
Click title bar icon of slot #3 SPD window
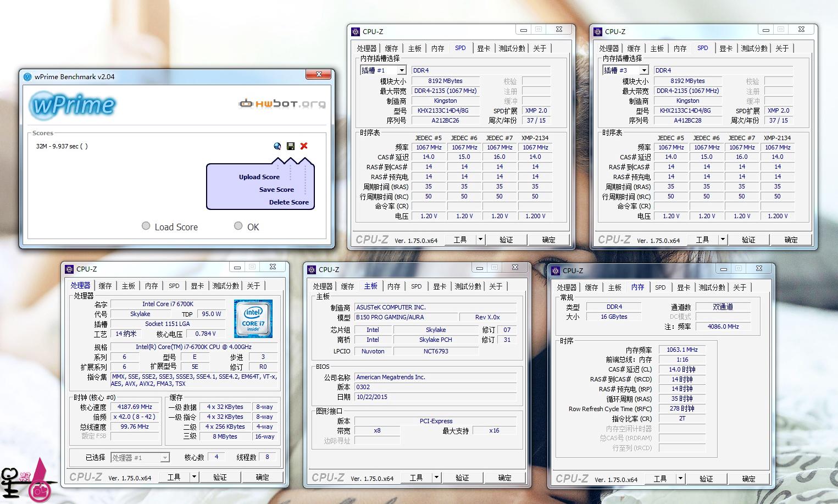coord(598,32)
